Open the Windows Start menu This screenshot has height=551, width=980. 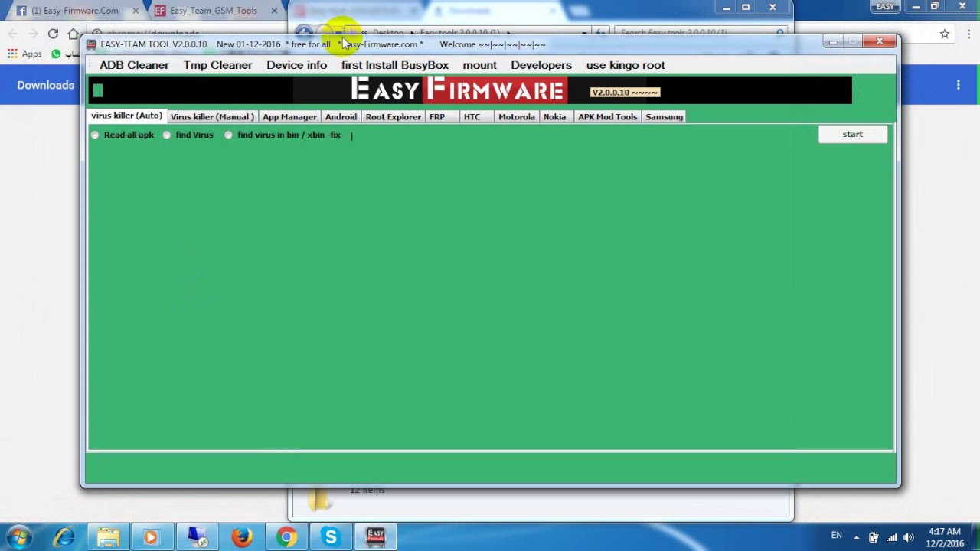click(x=19, y=536)
